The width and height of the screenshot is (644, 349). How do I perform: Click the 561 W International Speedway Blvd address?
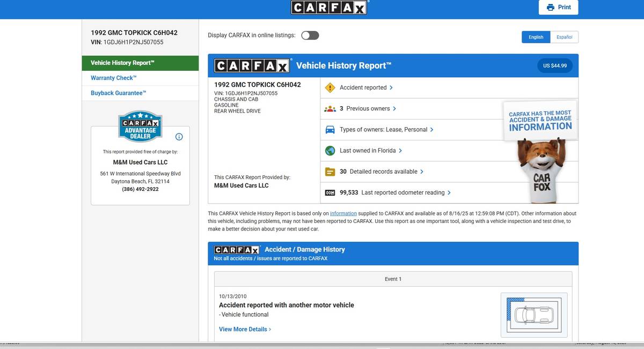click(140, 174)
